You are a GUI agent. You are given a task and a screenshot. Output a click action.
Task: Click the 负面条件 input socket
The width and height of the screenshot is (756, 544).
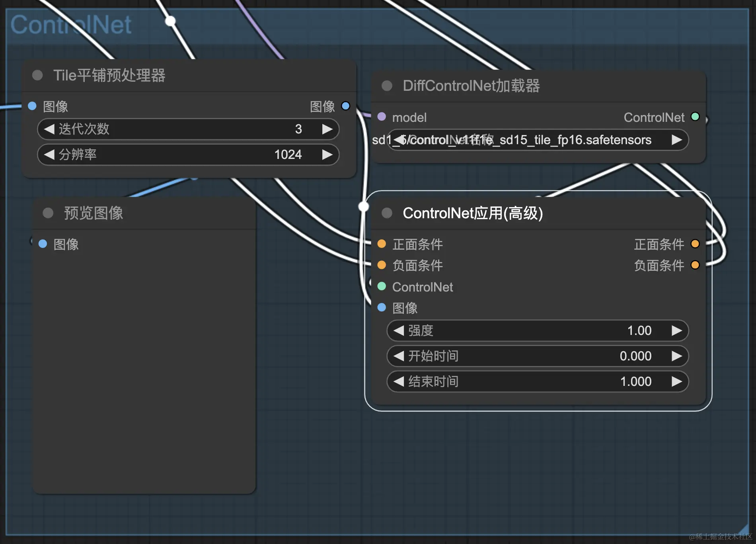[x=382, y=265]
